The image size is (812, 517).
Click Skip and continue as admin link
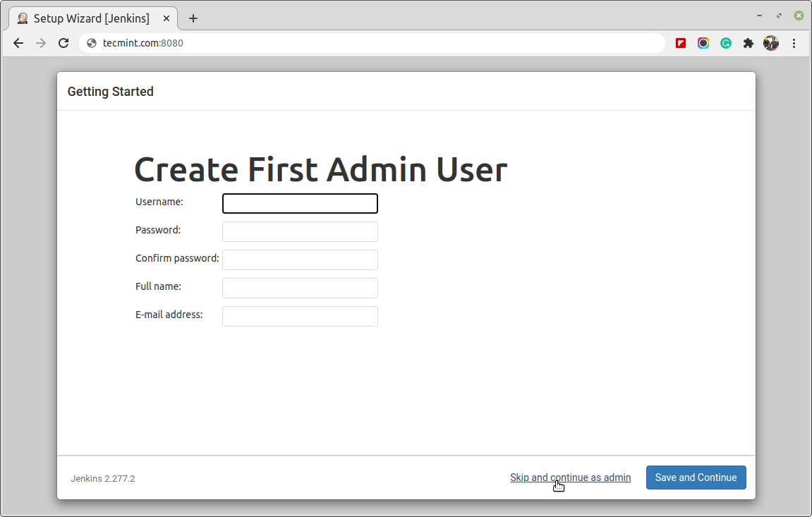point(570,478)
